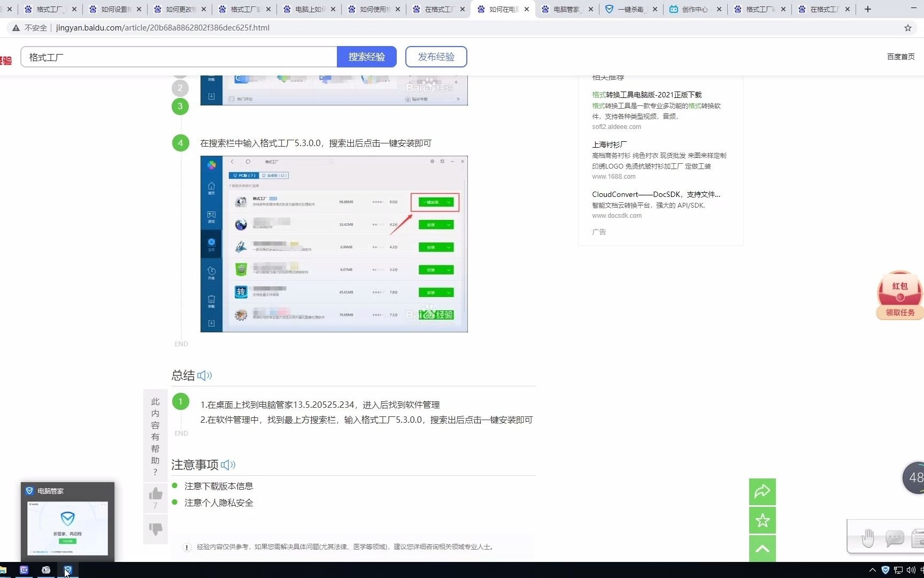The height and width of the screenshot is (578, 924).
Task: Click the 电脑管家 window preview thumbnail
Action: (67, 528)
